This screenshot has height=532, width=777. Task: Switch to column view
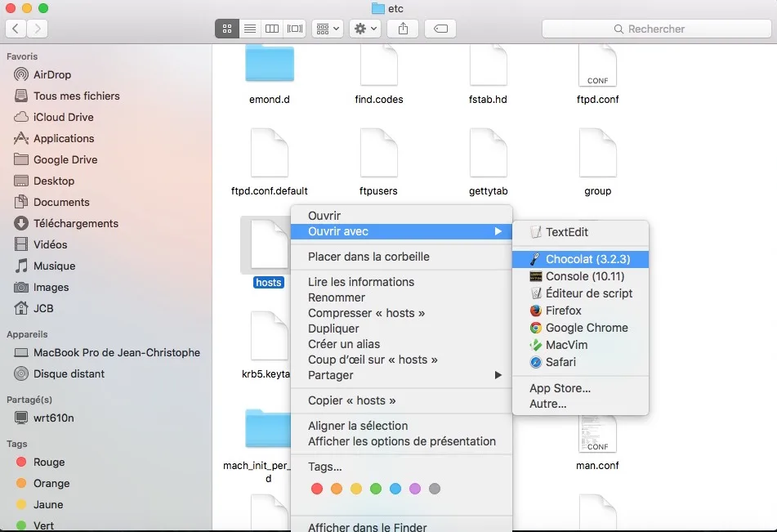tap(272, 29)
